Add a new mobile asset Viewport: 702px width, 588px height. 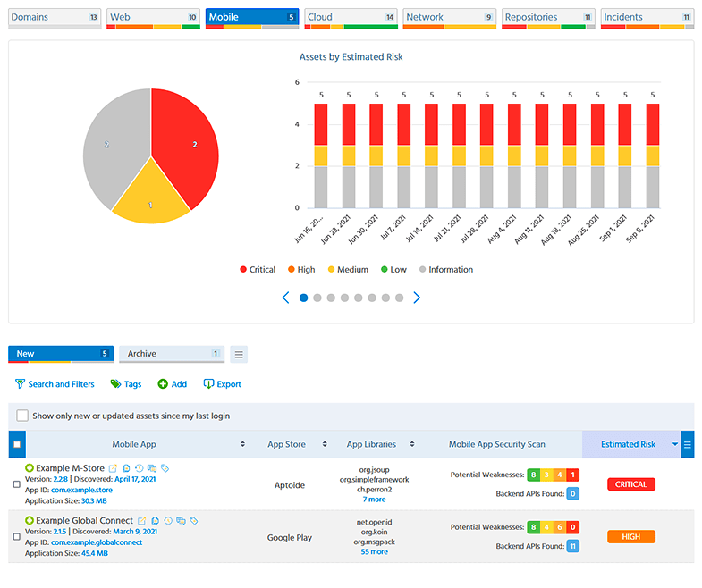pos(173,384)
